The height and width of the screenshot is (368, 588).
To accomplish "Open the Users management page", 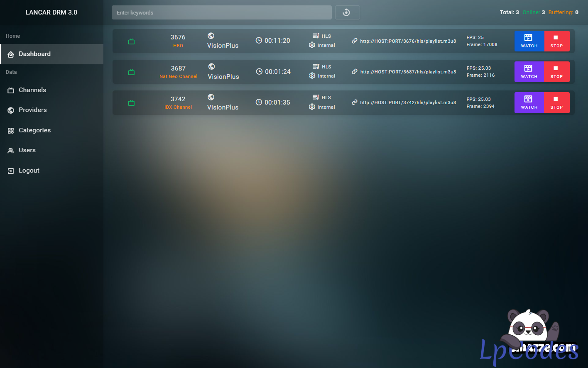I will (x=27, y=150).
